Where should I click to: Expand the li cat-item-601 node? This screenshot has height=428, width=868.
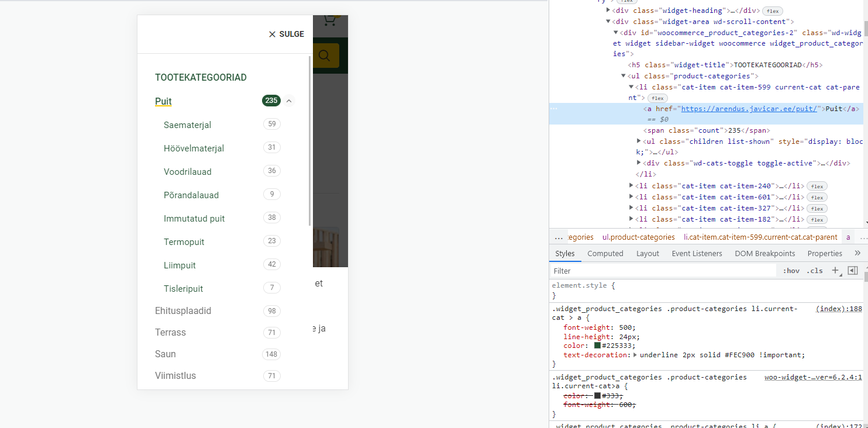coord(631,197)
